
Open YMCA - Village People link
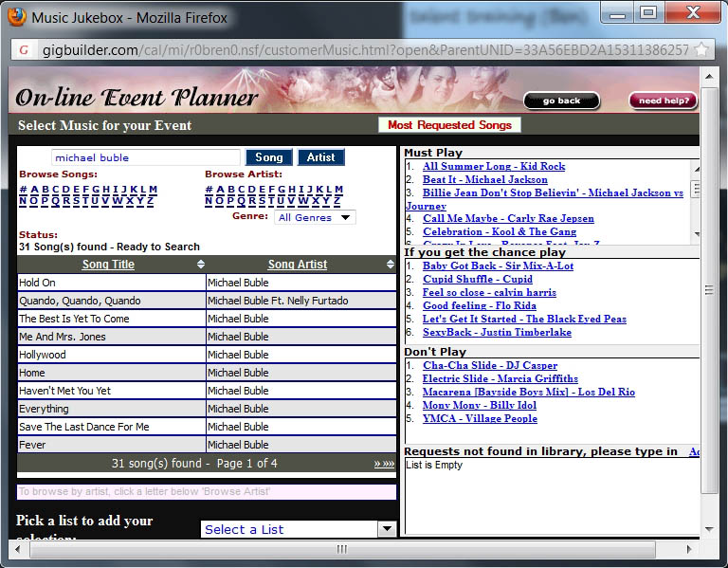(x=480, y=418)
